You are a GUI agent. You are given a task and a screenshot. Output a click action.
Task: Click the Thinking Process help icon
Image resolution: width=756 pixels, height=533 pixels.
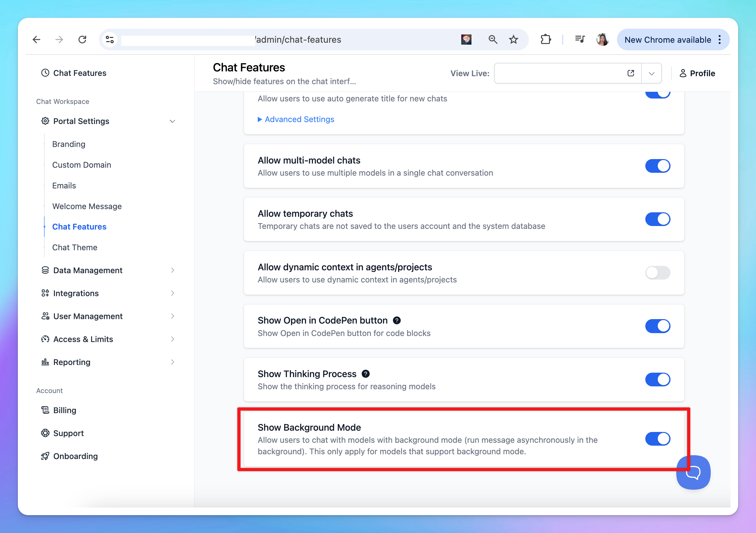tap(366, 374)
